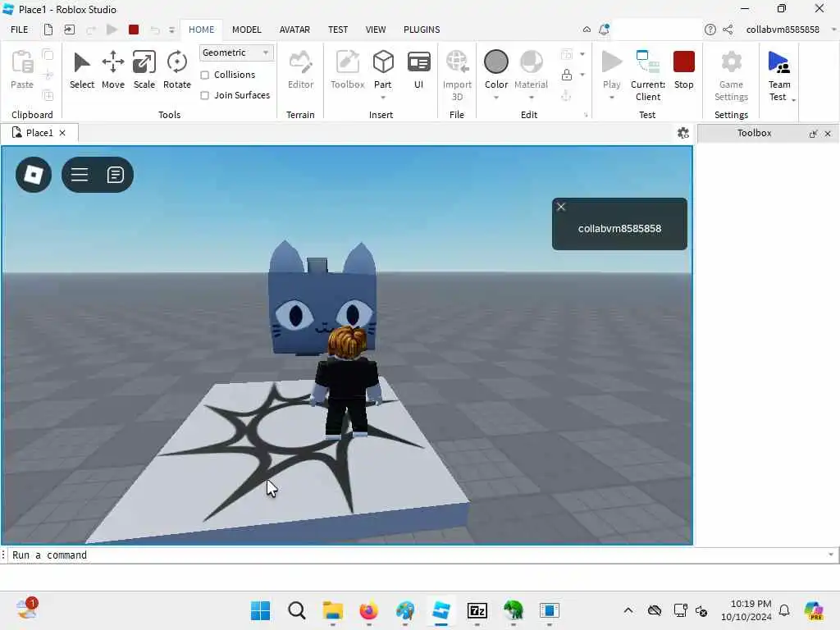Open the in-game hamburger menu
This screenshot has height=630, width=840.
(80, 175)
